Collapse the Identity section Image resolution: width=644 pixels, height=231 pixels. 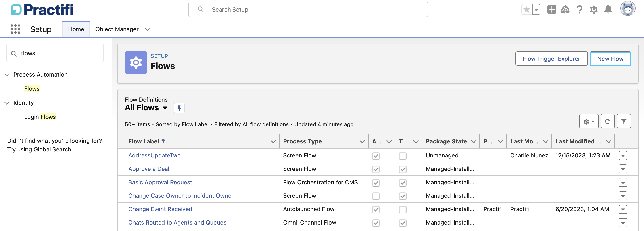[7, 103]
